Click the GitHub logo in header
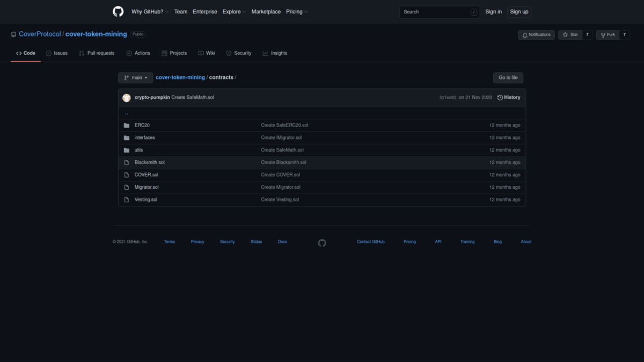Screen dimensions: 644x362 [x=118, y=12]
